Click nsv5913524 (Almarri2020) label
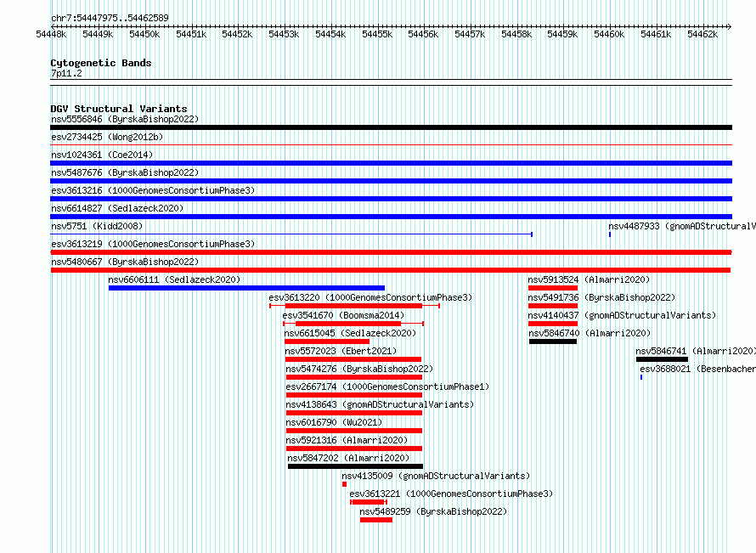This screenshot has height=553, width=756. tap(589, 279)
